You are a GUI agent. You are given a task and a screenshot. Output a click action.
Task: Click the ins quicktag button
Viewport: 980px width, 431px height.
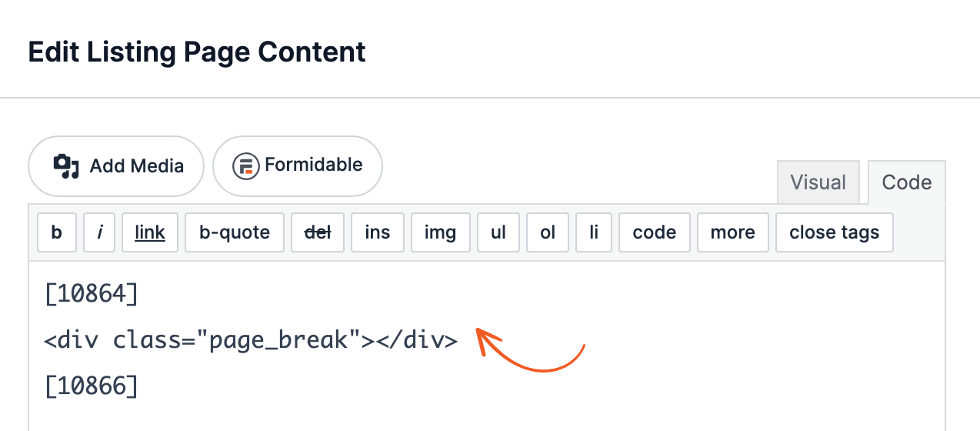pyautogui.click(x=378, y=232)
